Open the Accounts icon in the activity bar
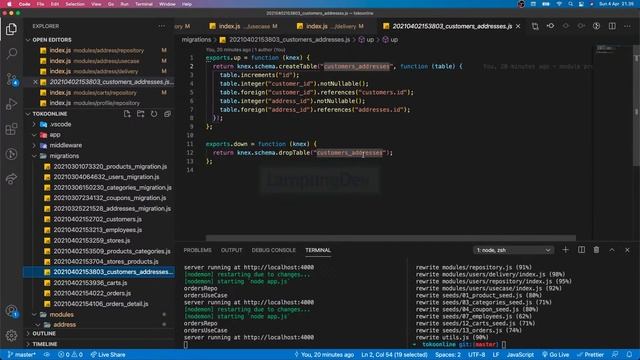Screen dimensions: 640x360 tap(11, 311)
